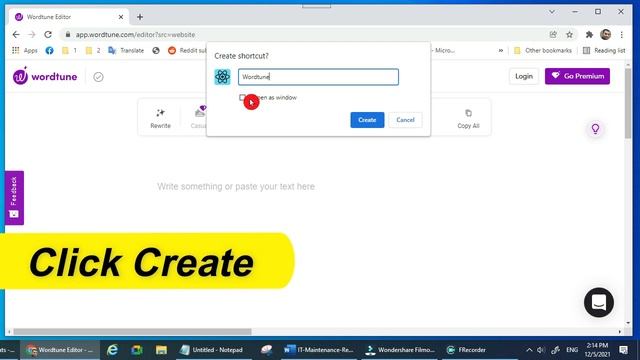Click the Login button
This screenshot has height=360, width=640.
524,76
